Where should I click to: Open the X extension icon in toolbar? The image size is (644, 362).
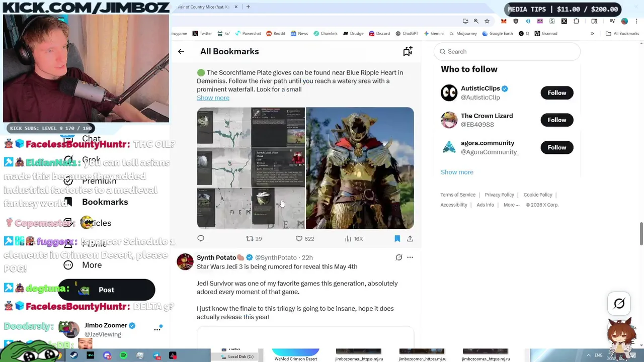point(564,21)
